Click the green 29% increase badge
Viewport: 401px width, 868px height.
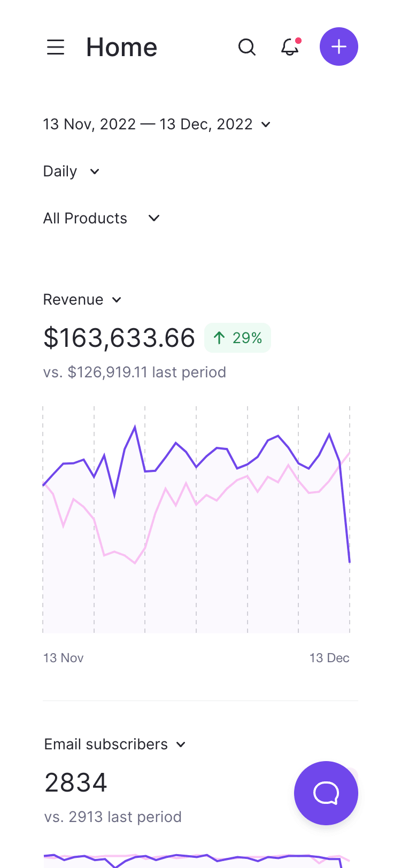point(238,338)
